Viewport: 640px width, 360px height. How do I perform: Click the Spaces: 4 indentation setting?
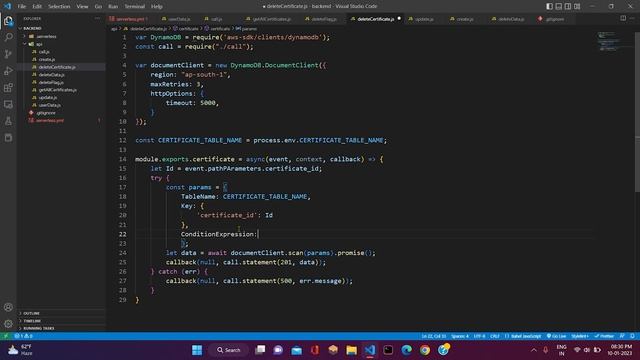pos(460,336)
